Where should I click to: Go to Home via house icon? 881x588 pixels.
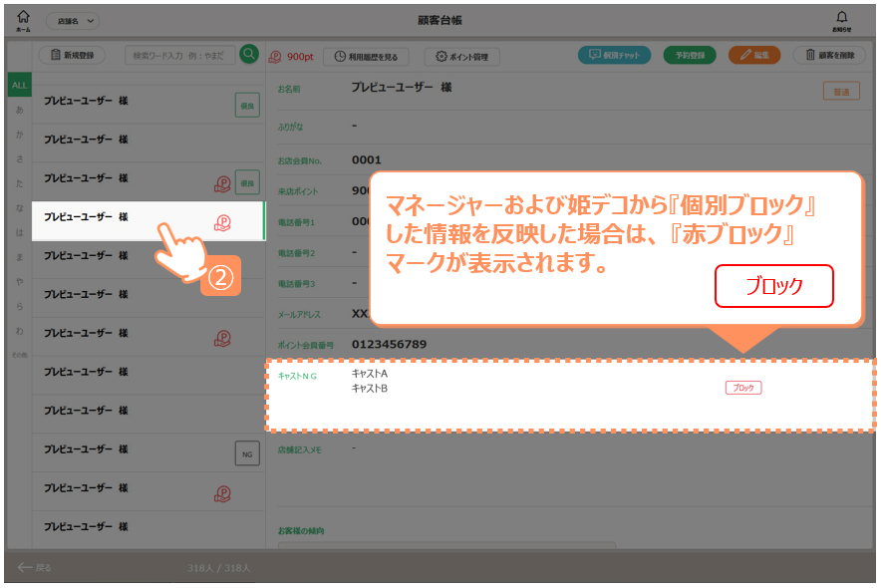click(x=24, y=20)
